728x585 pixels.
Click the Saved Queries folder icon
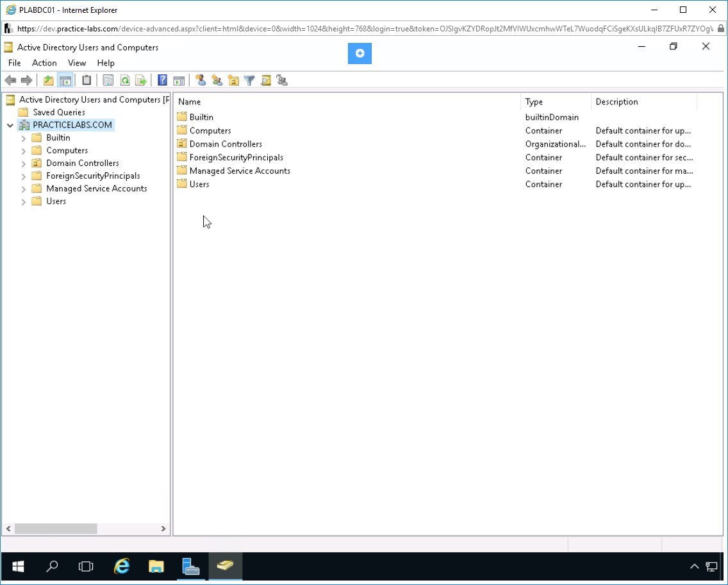(x=23, y=112)
